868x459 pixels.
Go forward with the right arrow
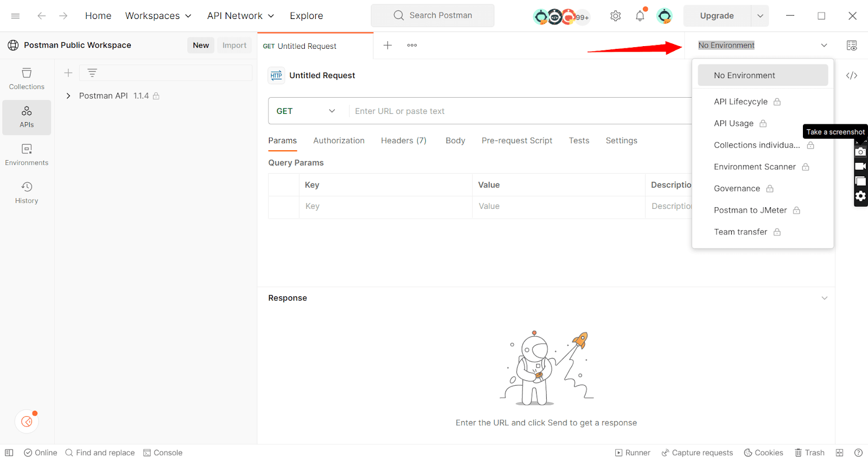coord(63,16)
